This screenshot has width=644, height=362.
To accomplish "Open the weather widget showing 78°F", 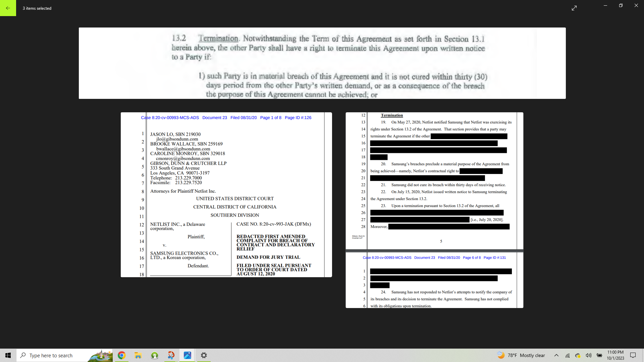I will [x=521, y=355].
